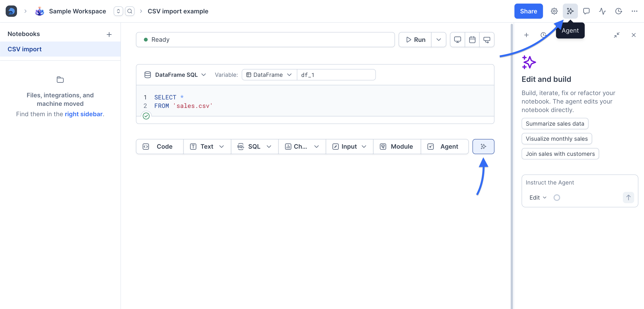This screenshot has height=309, width=644.
Task: Add a Code block
Action: coord(160,147)
